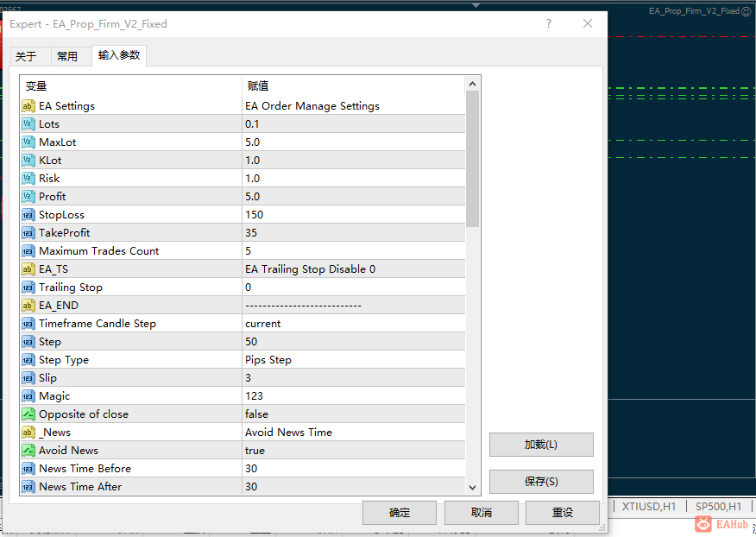Click the TakeProfit value 35

click(251, 233)
